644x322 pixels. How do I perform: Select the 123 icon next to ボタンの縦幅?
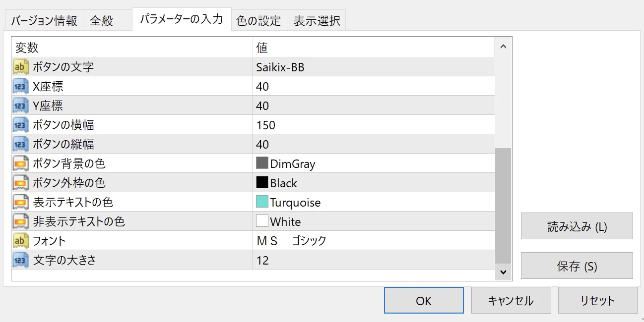pyautogui.click(x=18, y=144)
